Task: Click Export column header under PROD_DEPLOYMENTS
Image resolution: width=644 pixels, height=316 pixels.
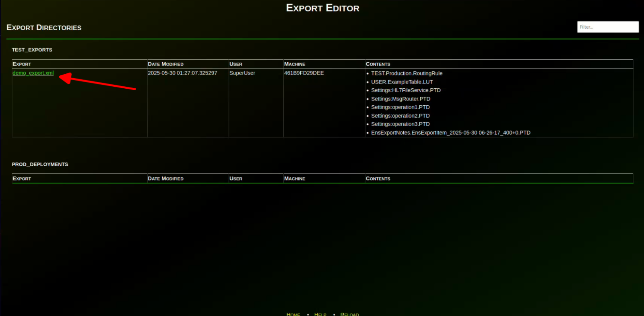Action: click(22, 179)
